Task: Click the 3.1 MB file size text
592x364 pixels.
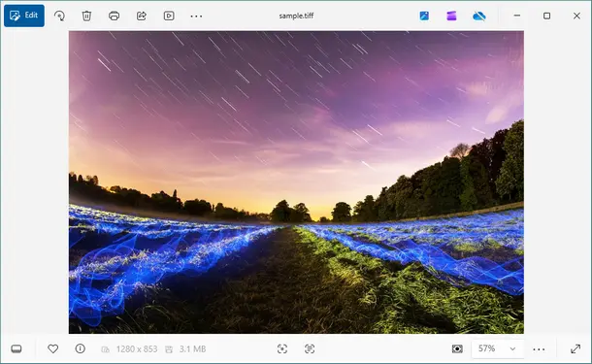Action: click(192, 348)
